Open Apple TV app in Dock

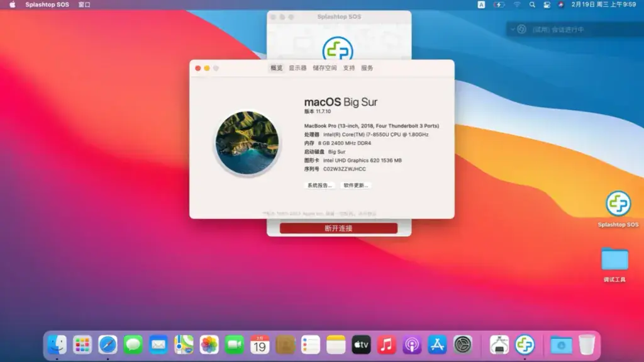point(361,345)
